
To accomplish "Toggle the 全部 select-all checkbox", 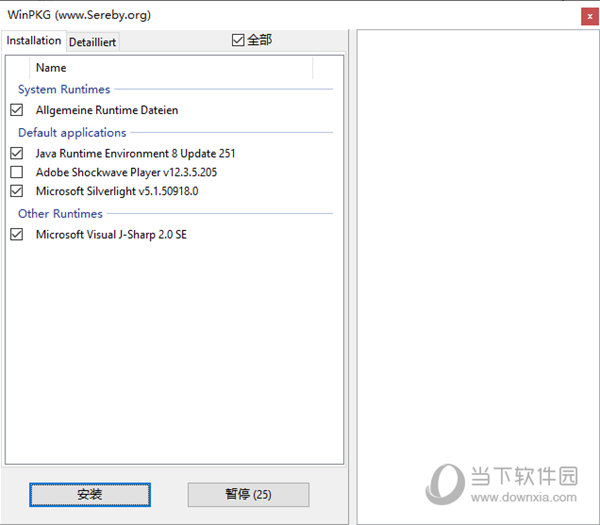I will [238, 40].
